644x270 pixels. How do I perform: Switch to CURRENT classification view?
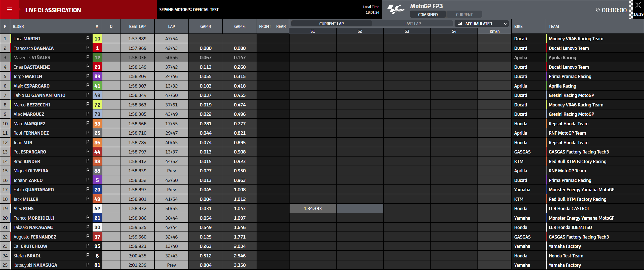(464, 15)
